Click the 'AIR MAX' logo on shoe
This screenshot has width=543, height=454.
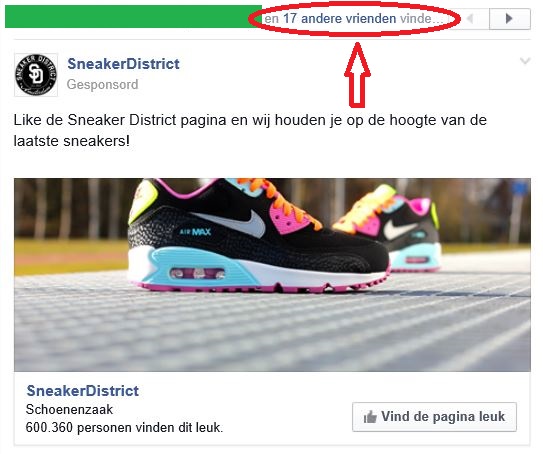(x=195, y=232)
